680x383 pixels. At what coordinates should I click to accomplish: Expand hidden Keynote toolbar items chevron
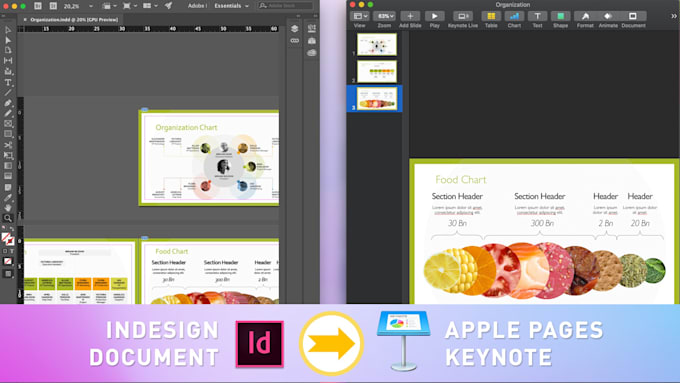[673, 16]
